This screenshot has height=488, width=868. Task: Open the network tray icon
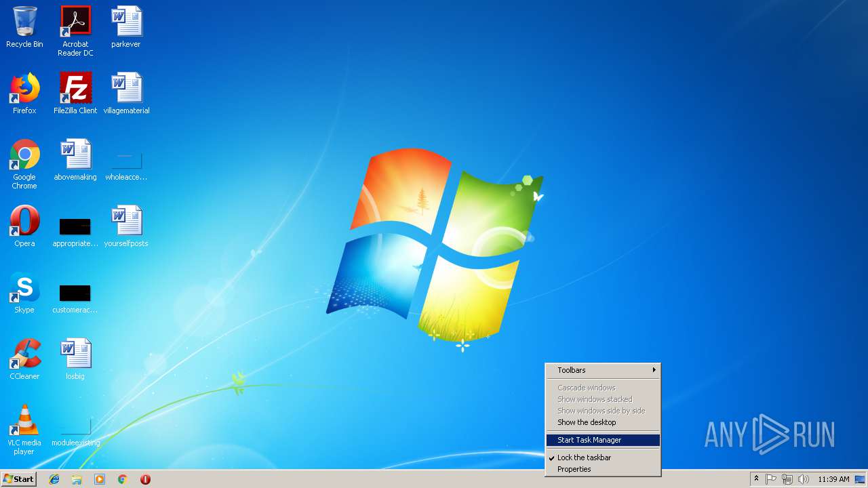click(x=787, y=479)
